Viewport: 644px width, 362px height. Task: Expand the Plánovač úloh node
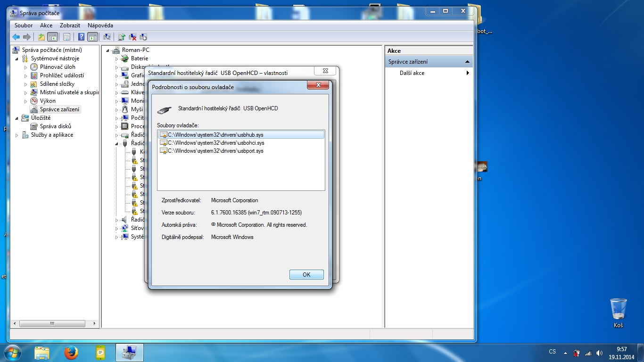(26, 67)
